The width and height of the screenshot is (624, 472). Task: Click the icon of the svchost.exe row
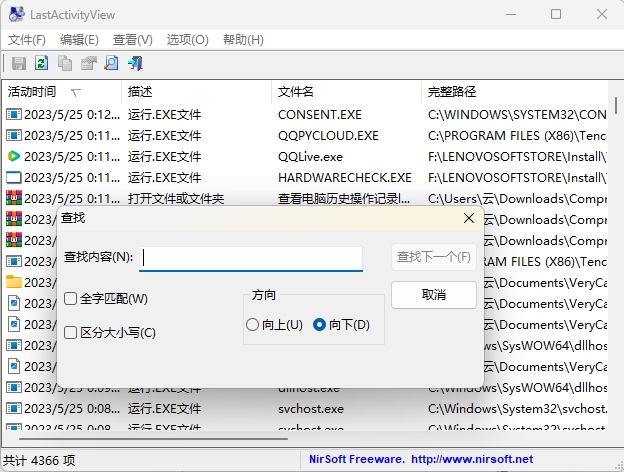tap(14, 408)
